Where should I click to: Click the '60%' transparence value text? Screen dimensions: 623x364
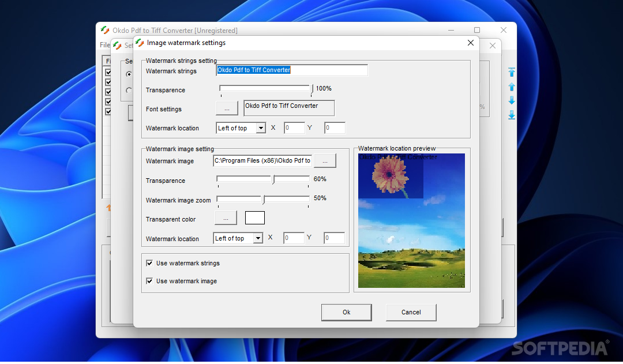point(320,179)
